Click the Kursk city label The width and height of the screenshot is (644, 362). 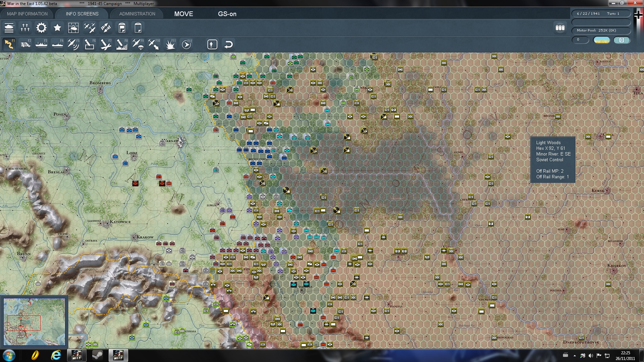coord(598,191)
